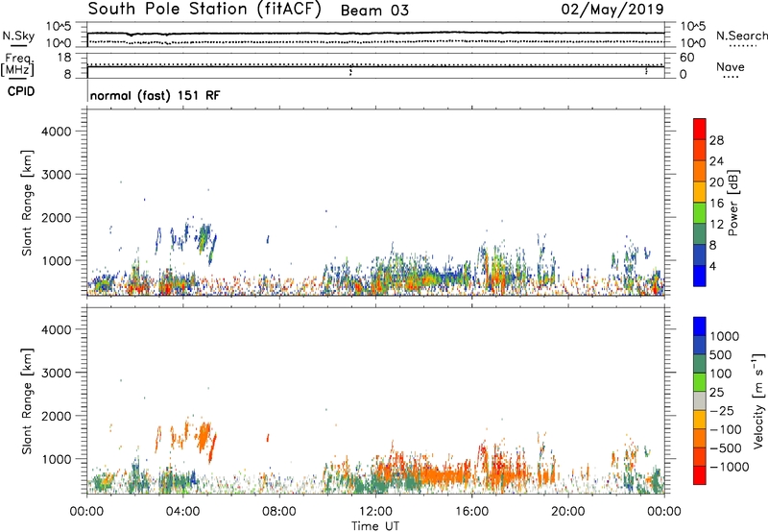Click the Velocity colorbar value '-1000'

[x=729, y=467]
